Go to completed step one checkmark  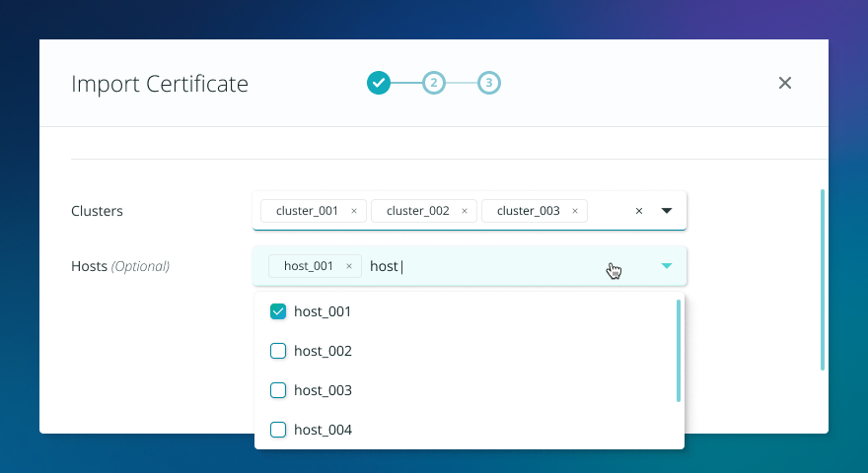(379, 83)
